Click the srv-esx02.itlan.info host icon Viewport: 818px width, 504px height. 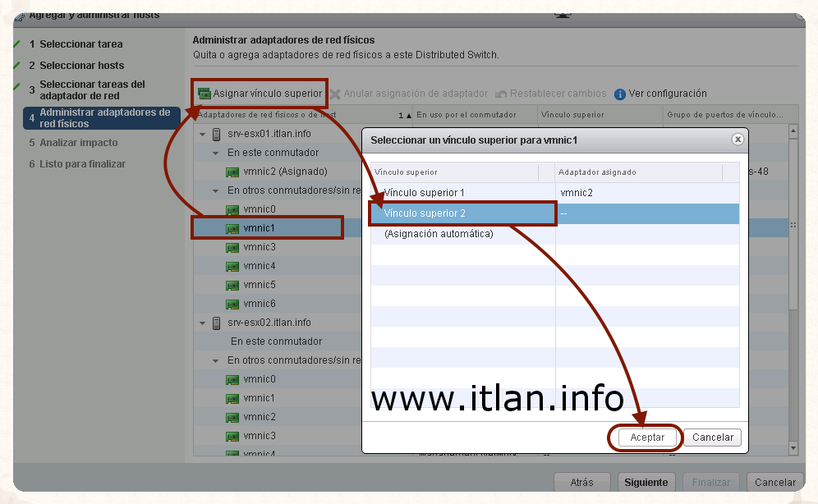(217, 323)
